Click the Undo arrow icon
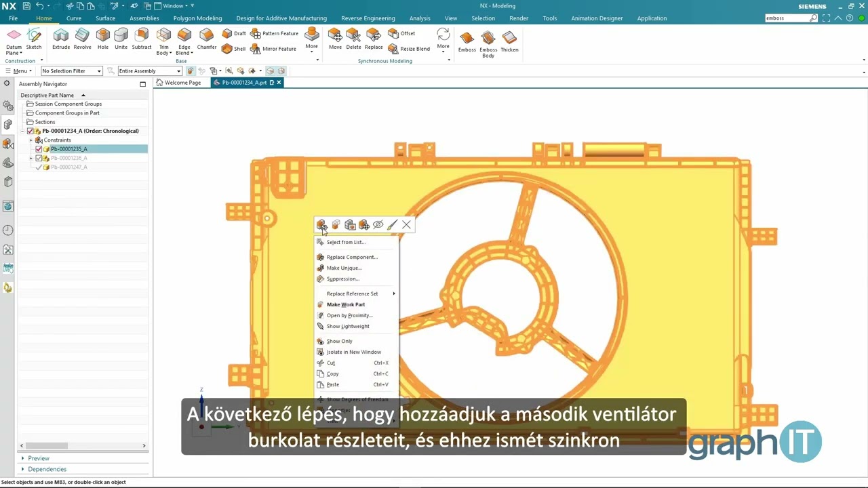The image size is (868, 488). [x=39, y=6]
